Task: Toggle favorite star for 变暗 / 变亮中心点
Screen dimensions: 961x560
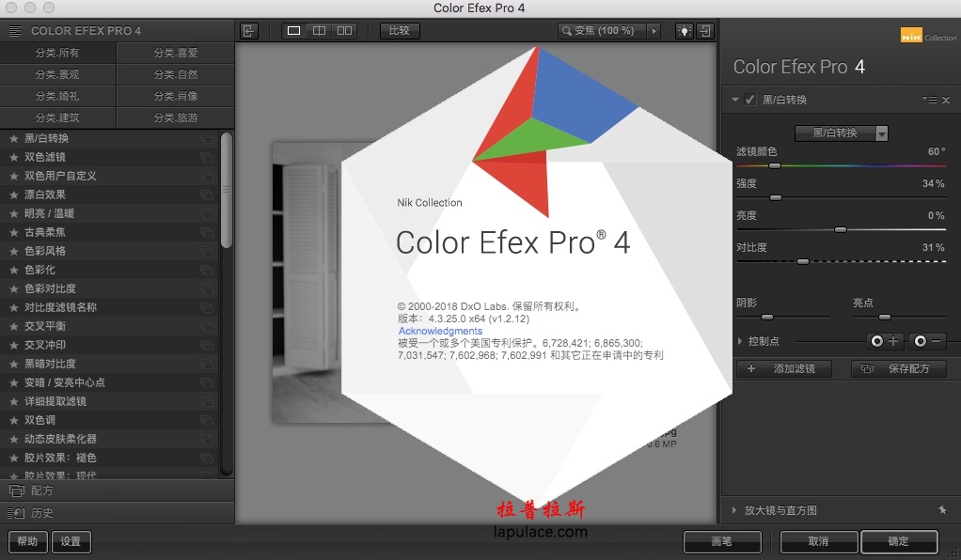Action: (x=13, y=383)
